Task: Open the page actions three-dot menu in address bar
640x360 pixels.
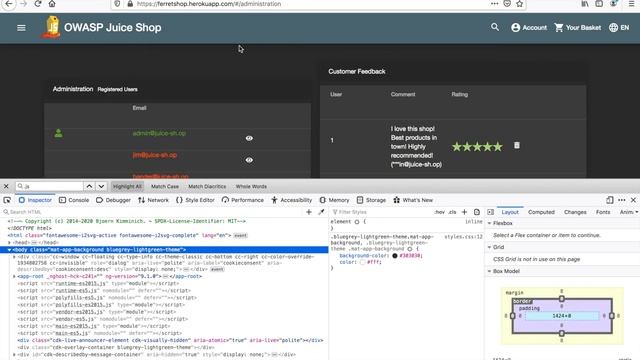Action: tap(494, 4)
